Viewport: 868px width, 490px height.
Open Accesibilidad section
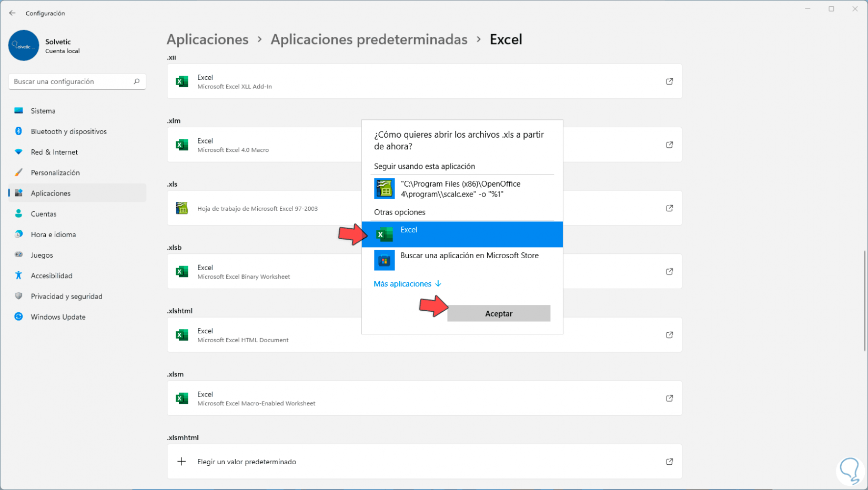click(x=77, y=275)
